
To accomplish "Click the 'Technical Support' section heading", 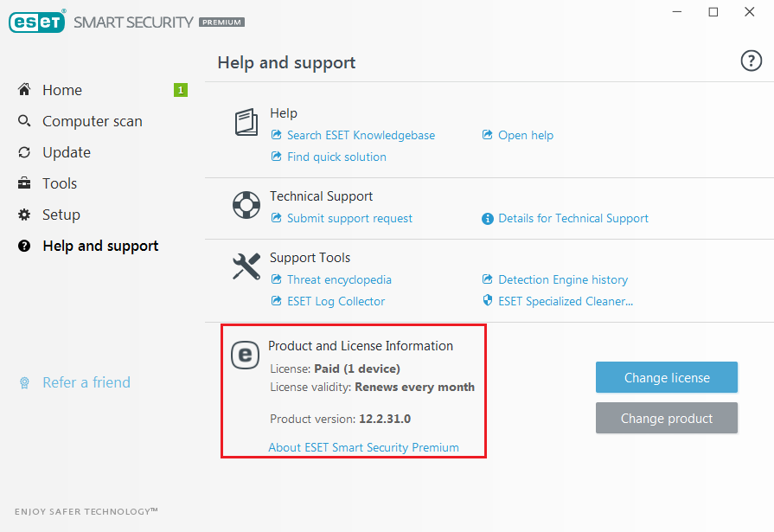I will pos(321,196).
